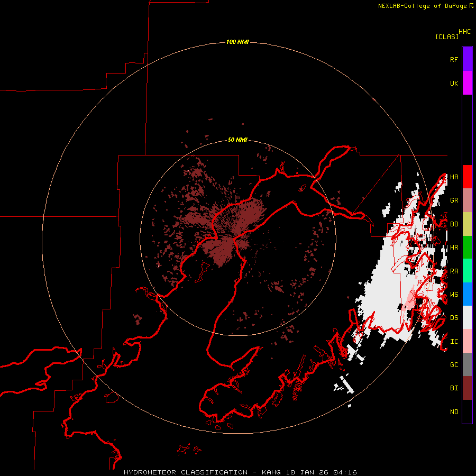Click the BI brown legend swatch

pos(467,388)
